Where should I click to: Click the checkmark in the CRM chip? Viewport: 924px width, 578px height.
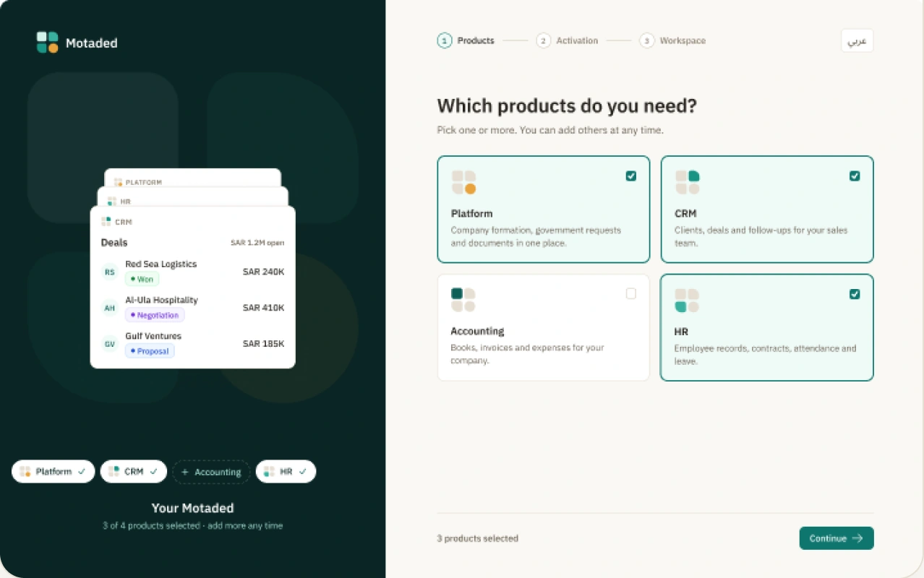[x=154, y=472]
